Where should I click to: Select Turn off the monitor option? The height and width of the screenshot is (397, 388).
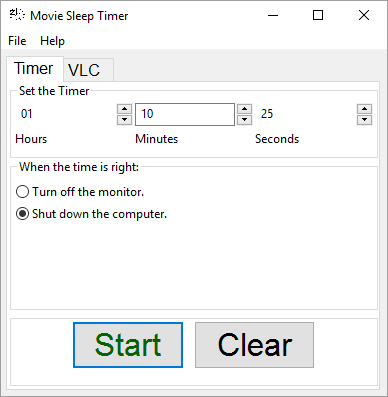pyautogui.click(x=80, y=192)
